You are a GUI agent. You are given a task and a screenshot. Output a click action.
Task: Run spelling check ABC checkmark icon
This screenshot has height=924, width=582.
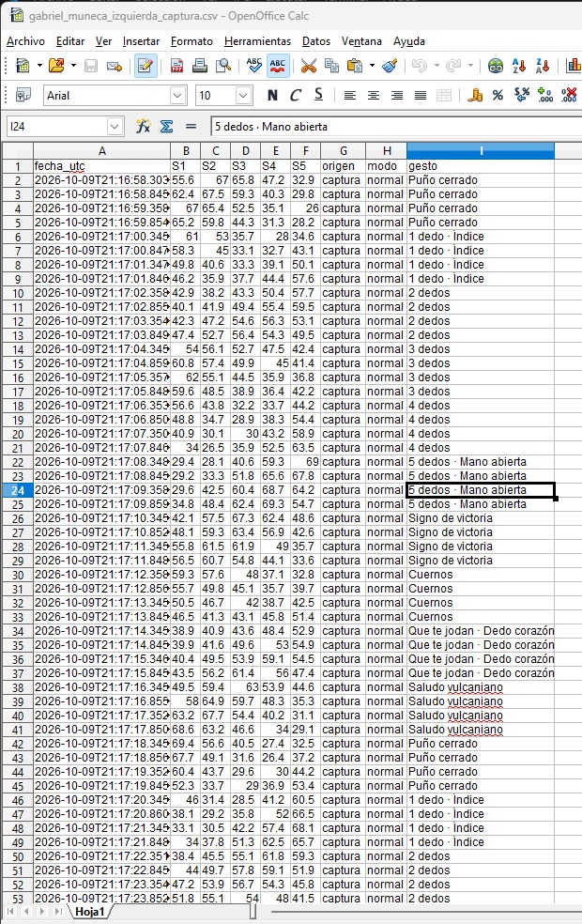254,66
